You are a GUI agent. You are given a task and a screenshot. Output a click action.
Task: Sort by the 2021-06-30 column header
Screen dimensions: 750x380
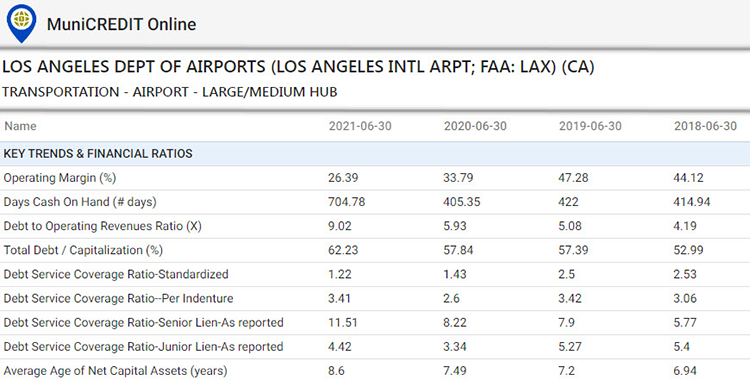[360, 126]
